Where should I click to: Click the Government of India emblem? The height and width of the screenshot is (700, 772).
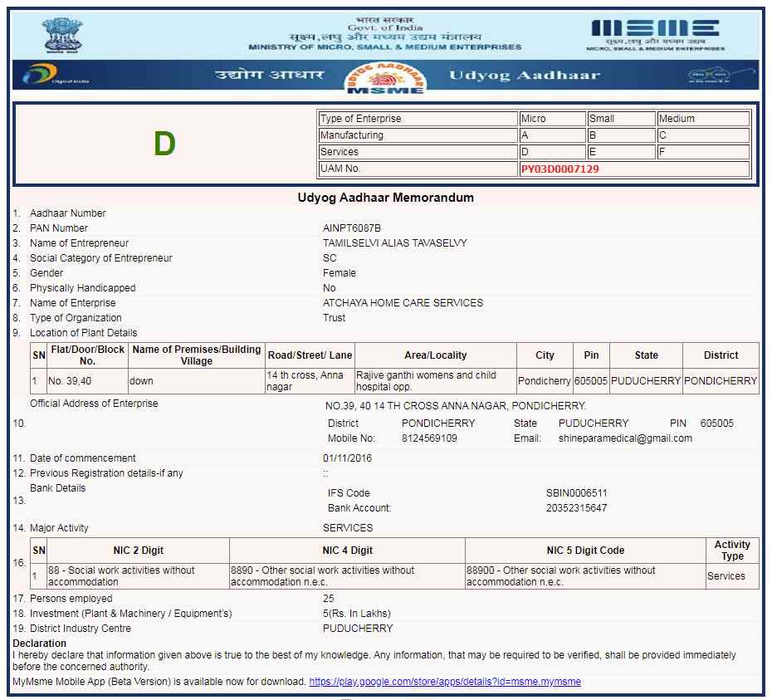(62, 35)
